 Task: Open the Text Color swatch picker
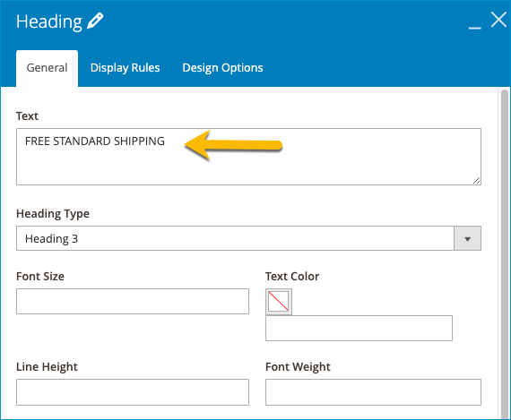click(x=279, y=302)
